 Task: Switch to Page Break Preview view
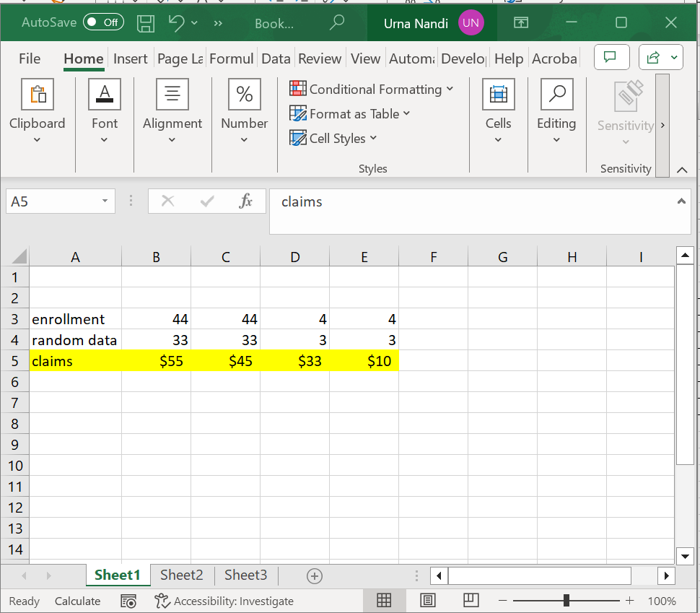pyautogui.click(x=471, y=600)
